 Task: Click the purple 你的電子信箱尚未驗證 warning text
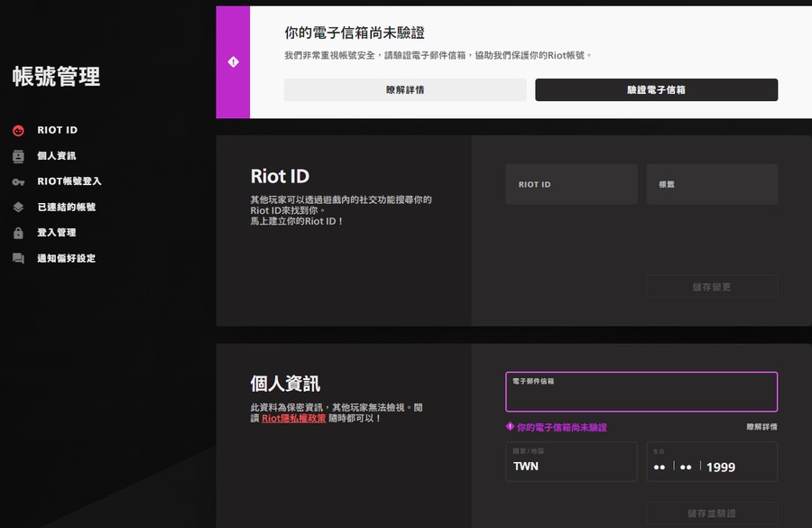[562, 427]
